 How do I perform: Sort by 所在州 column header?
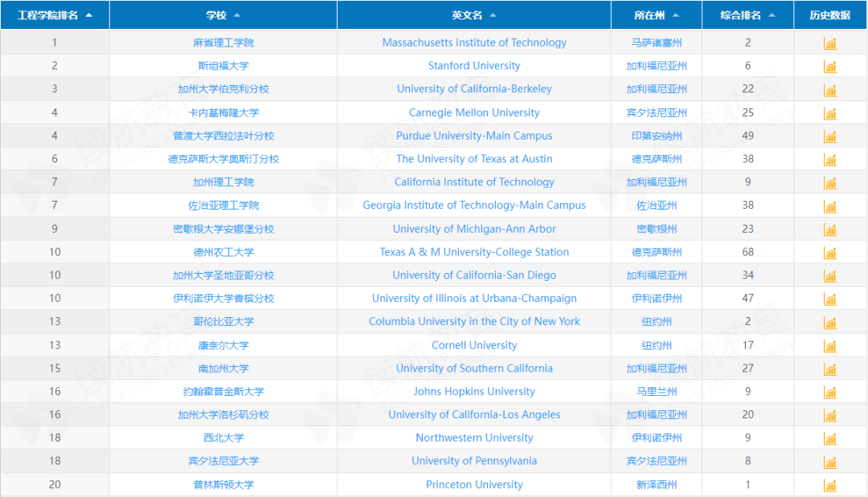pyautogui.click(x=657, y=15)
